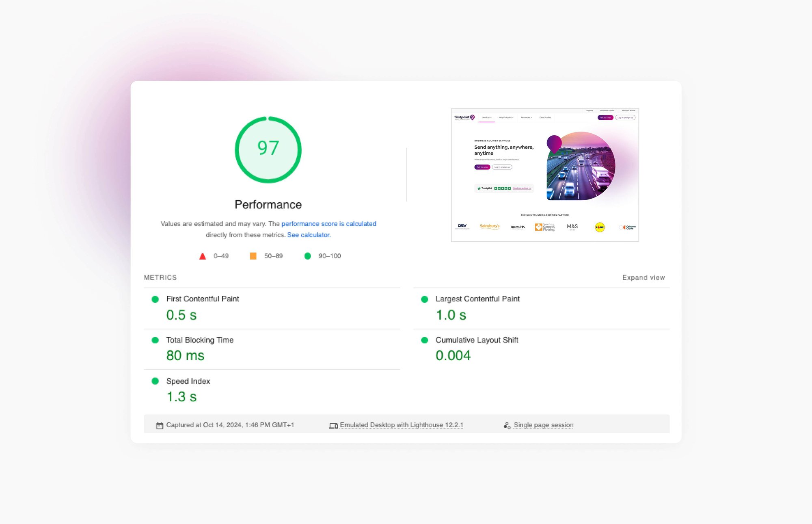Expand the Largest Contentful Paint metric
812x524 pixels.
(477, 299)
